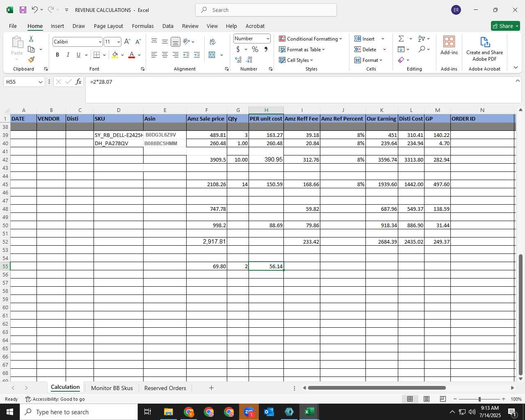
Task: Select cell containing 2,917.81
Action: (x=207, y=242)
